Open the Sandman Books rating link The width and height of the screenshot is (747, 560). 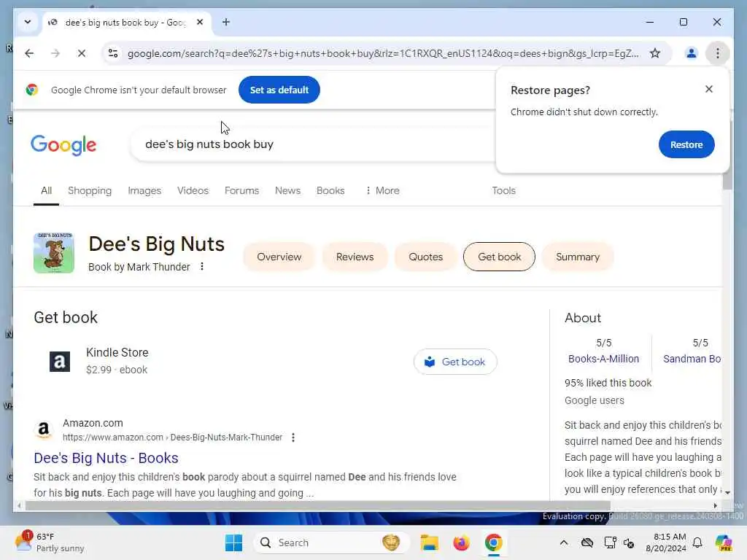click(692, 359)
